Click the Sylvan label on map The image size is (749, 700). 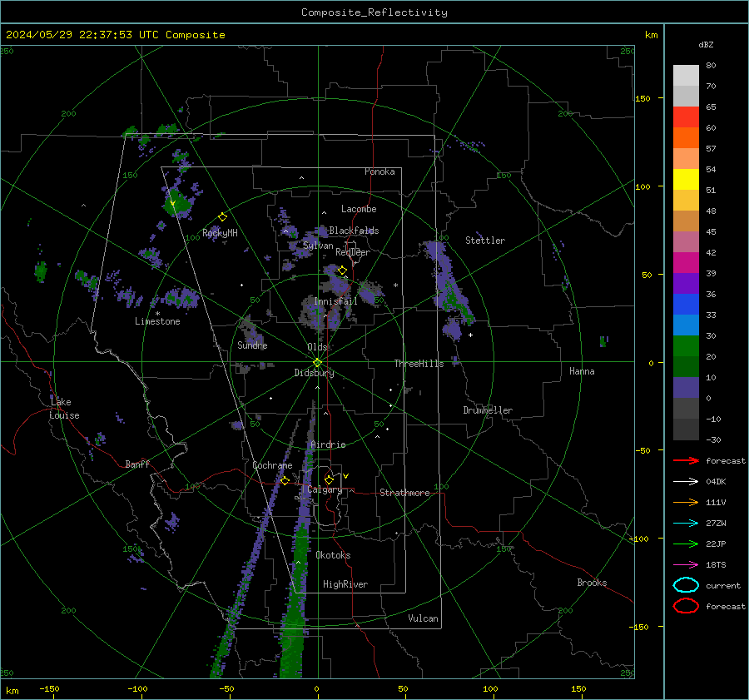coord(318,246)
